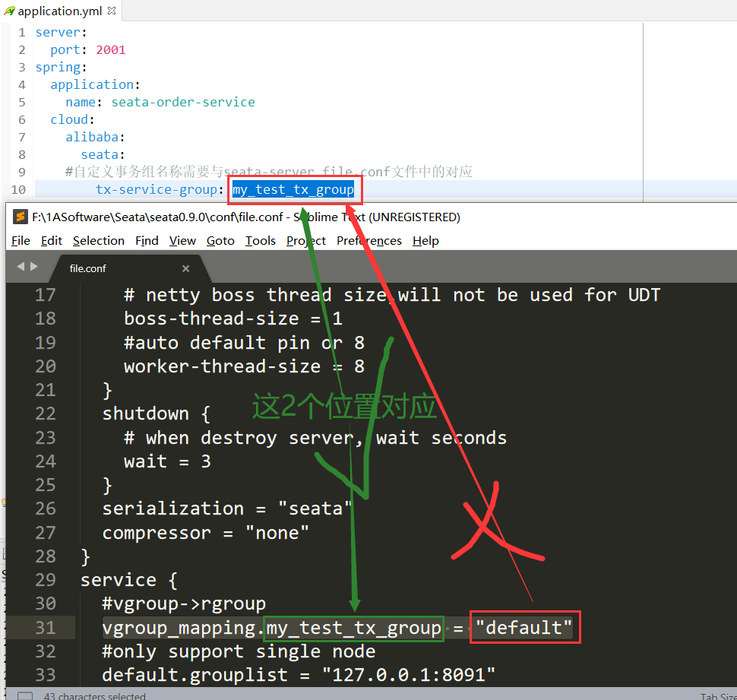
Task: Click 'default.grouplist' line 33
Action: tap(299, 675)
